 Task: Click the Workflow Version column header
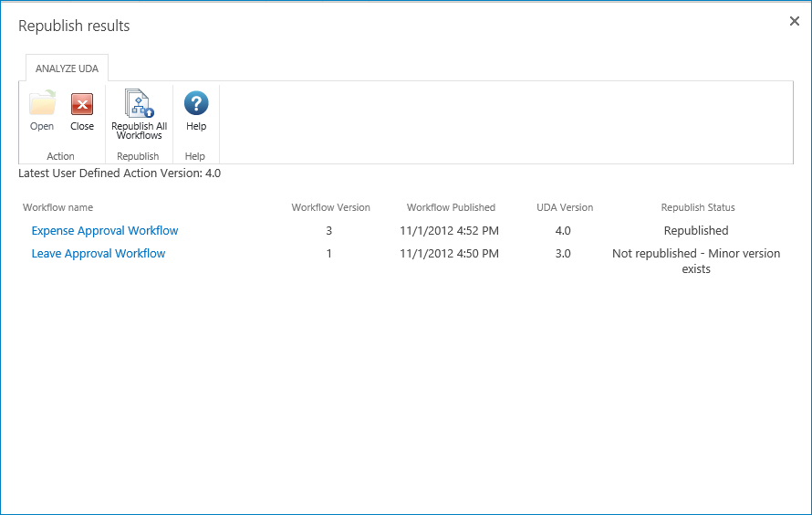tap(330, 207)
